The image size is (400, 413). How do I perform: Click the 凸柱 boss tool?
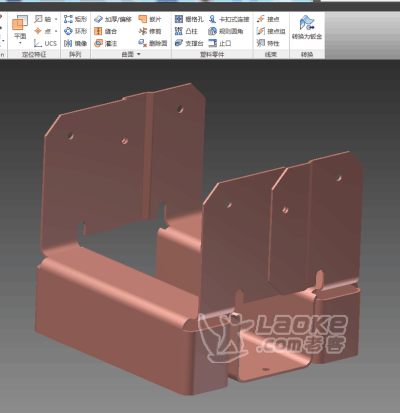186,31
